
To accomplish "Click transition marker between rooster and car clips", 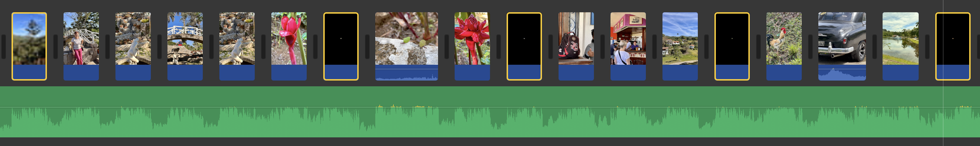I will [x=810, y=47].
